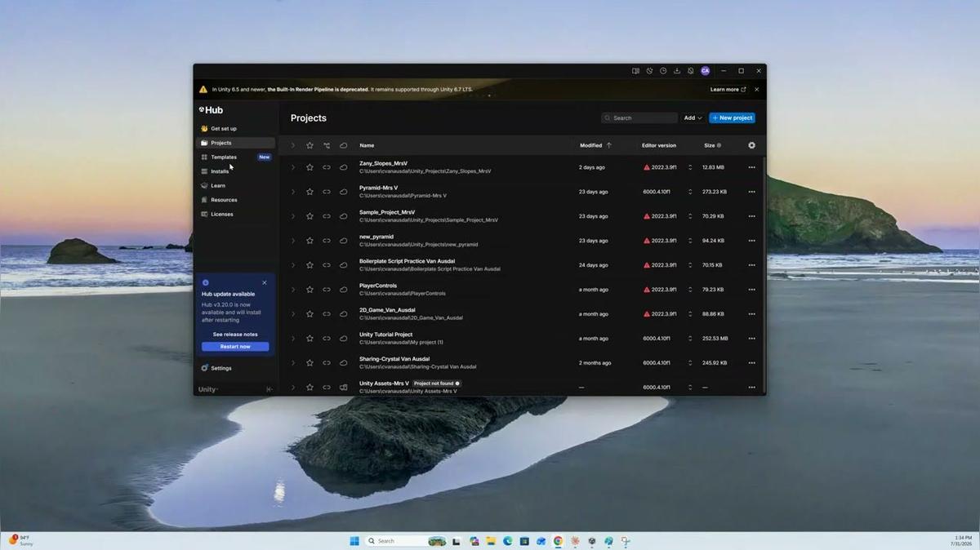Star the 2D_Game_Van_Ausdal project
This screenshot has height=550, width=980.
point(310,314)
